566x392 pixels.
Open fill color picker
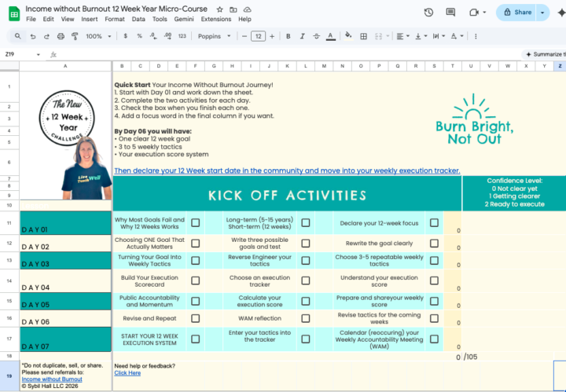(x=348, y=36)
